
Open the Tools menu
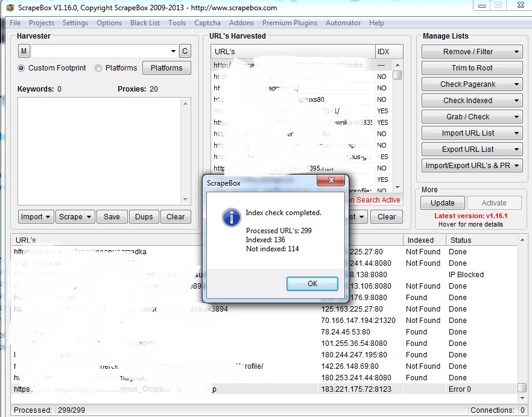click(x=177, y=23)
